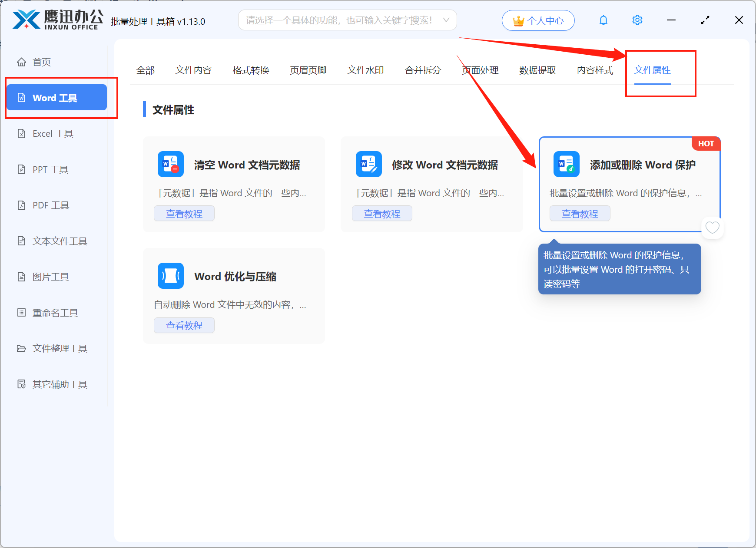The width and height of the screenshot is (756, 548).
Task: Open 修改 Word 文档元数据 card title
Action: [x=445, y=165]
